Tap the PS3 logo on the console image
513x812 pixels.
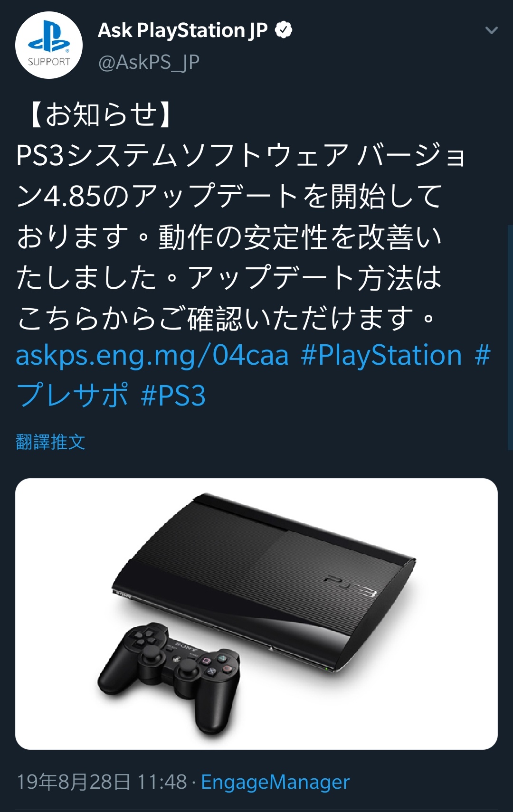pos(351,586)
